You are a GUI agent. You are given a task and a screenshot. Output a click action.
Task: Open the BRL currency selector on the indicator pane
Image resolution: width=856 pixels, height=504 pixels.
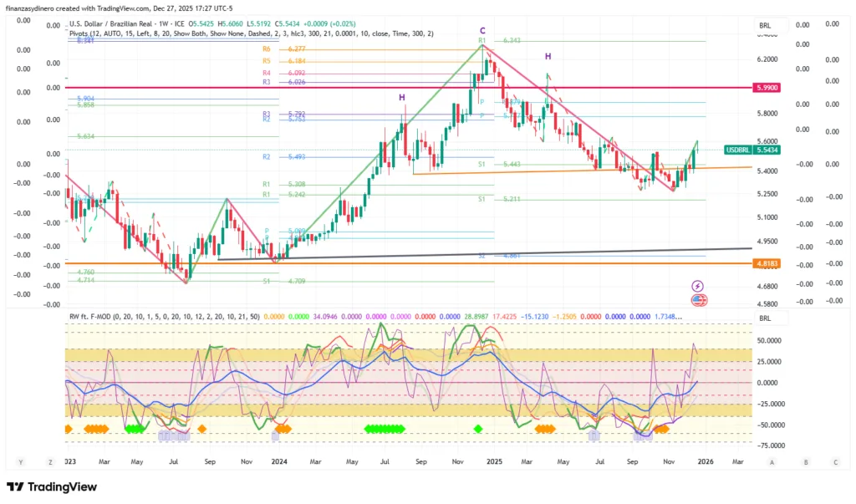[765, 319]
